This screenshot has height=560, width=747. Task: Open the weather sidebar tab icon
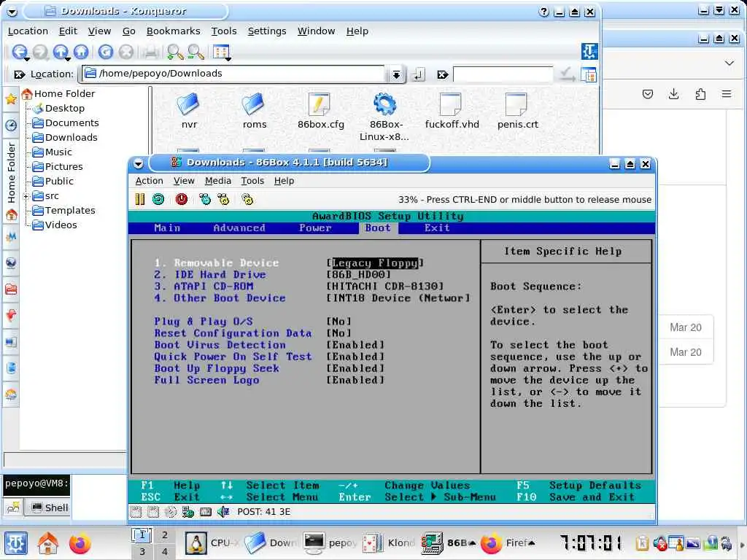click(11, 394)
